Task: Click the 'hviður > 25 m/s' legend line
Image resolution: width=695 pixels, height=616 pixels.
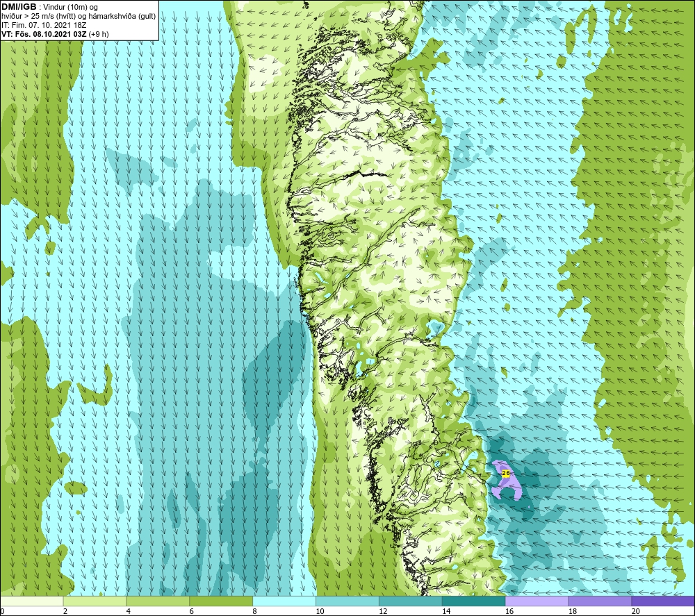Action: click(x=79, y=17)
